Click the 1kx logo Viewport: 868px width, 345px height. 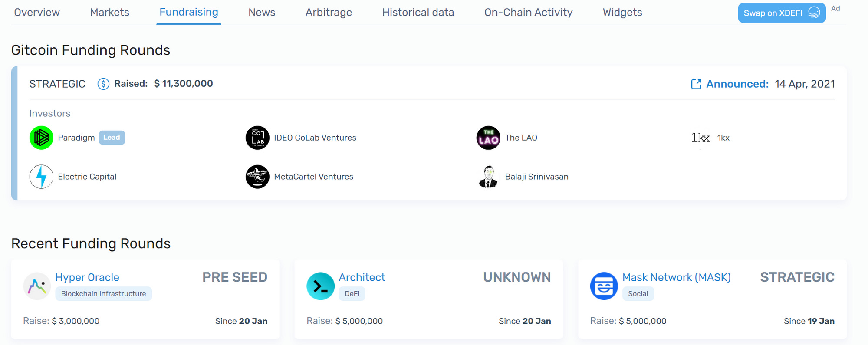700,138
